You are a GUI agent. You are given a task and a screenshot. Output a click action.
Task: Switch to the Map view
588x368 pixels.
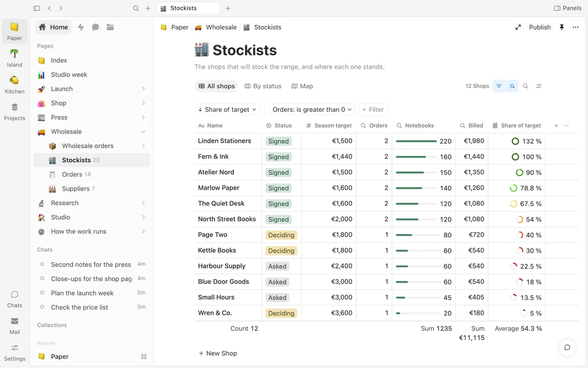(302, 86)
